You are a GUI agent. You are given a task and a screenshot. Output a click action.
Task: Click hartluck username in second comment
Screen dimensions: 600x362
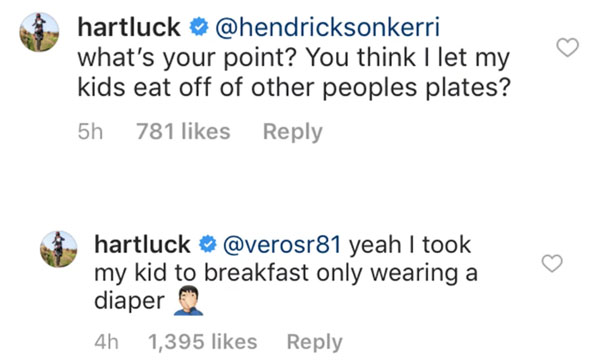(x=142, y=244)
